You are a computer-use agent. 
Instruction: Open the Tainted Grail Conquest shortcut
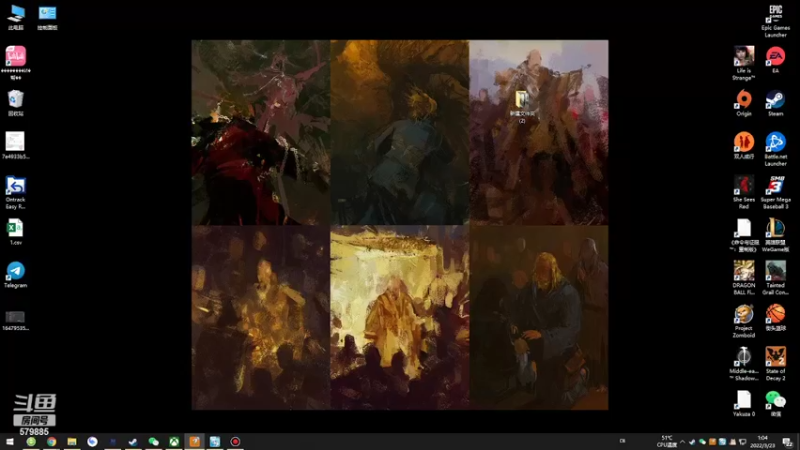tap(775, 278)
